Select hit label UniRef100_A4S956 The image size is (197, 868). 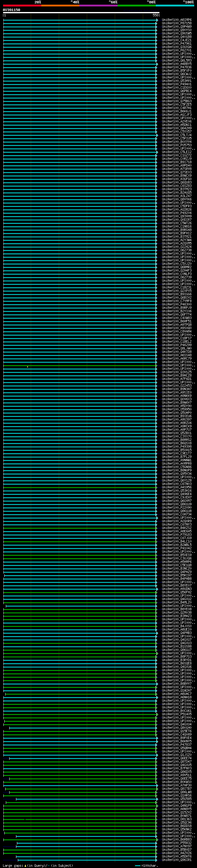176,487
